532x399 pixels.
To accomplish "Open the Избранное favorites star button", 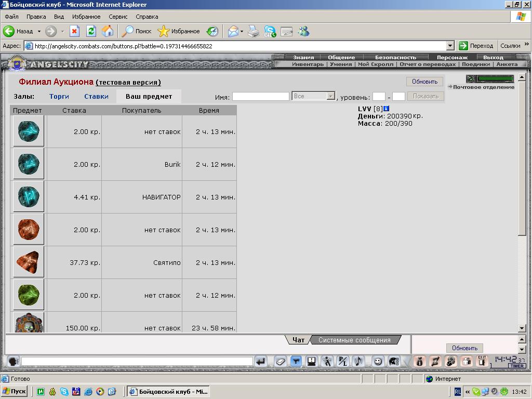I will click(179, 31).
